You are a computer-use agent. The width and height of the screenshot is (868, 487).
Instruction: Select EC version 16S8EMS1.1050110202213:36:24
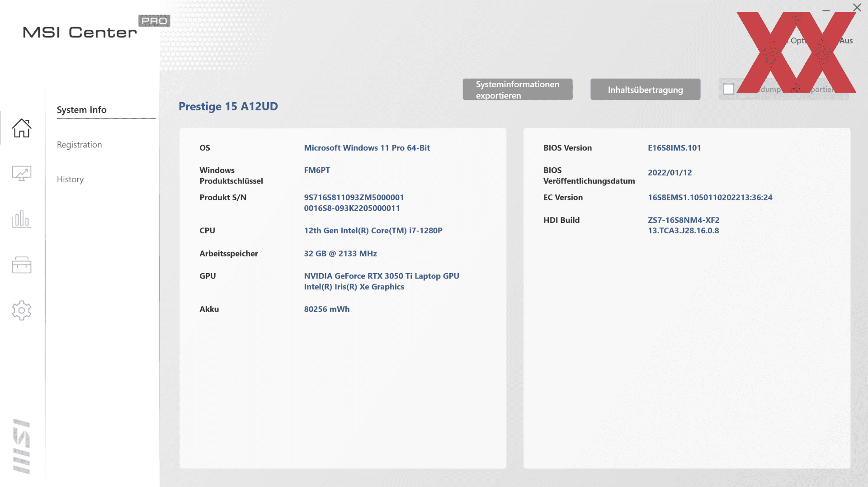[710, 198]
